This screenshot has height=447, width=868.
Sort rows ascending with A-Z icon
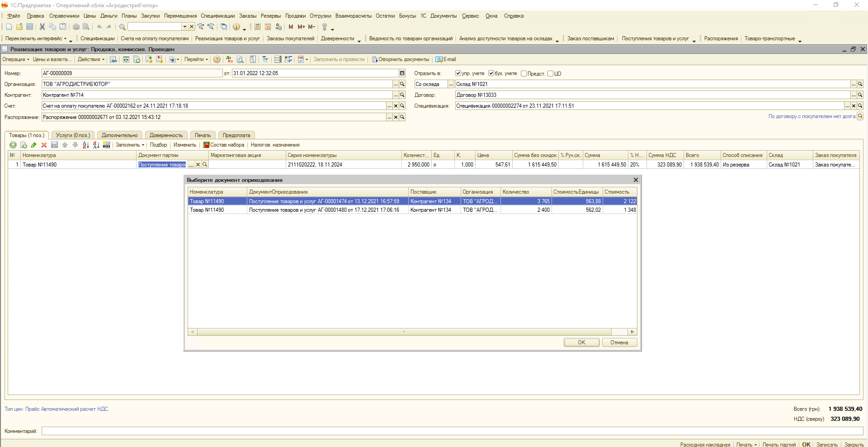(85, 145)
